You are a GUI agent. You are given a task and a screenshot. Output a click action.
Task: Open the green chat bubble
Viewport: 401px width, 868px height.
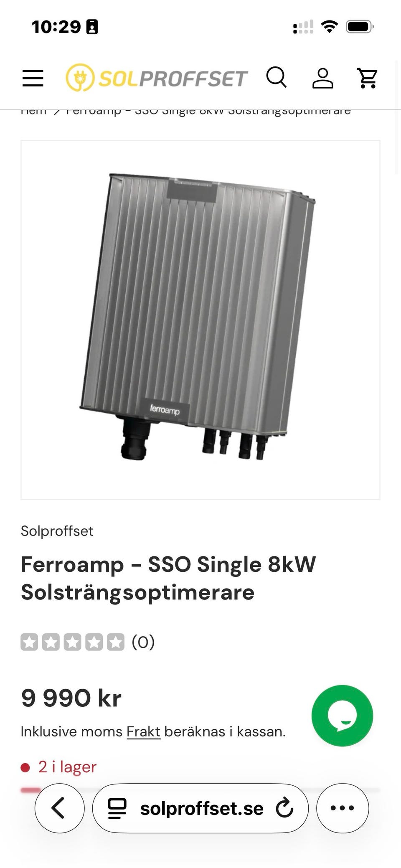click(x=342, y=716)
